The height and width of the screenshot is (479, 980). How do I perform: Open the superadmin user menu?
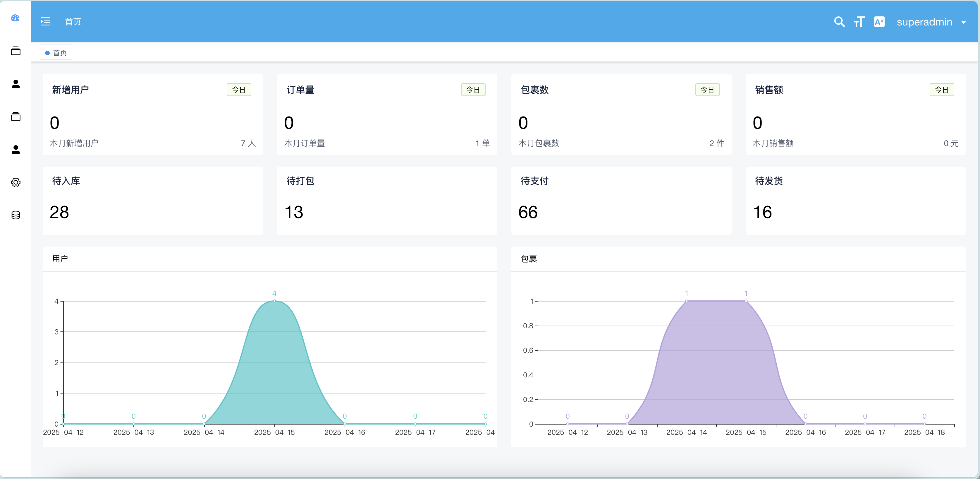point(924,22)
